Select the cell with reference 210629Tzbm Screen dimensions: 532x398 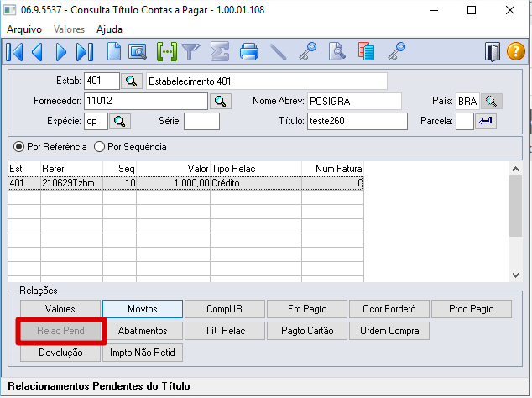pos(71,183)
